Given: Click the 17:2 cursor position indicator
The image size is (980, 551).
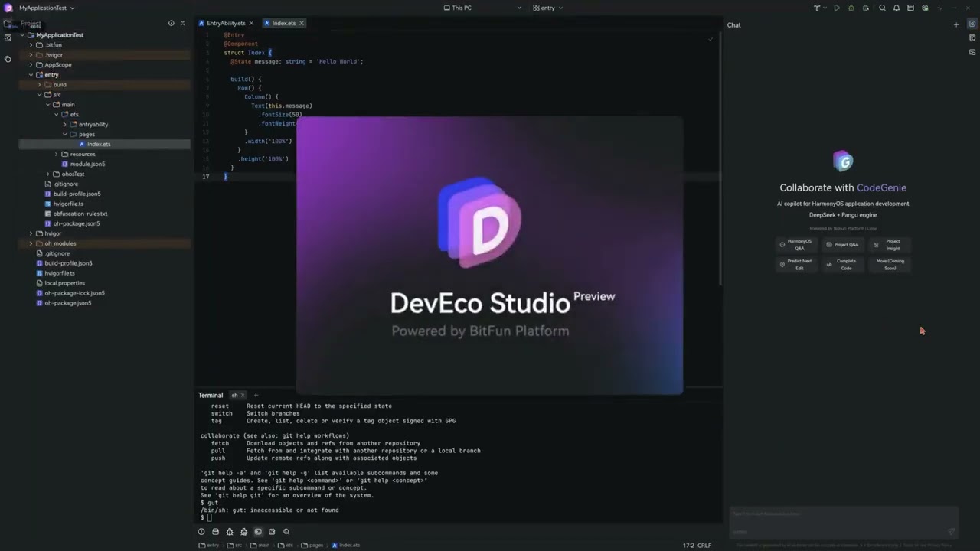Looking at the screenshot, I should tap(688, 545).
